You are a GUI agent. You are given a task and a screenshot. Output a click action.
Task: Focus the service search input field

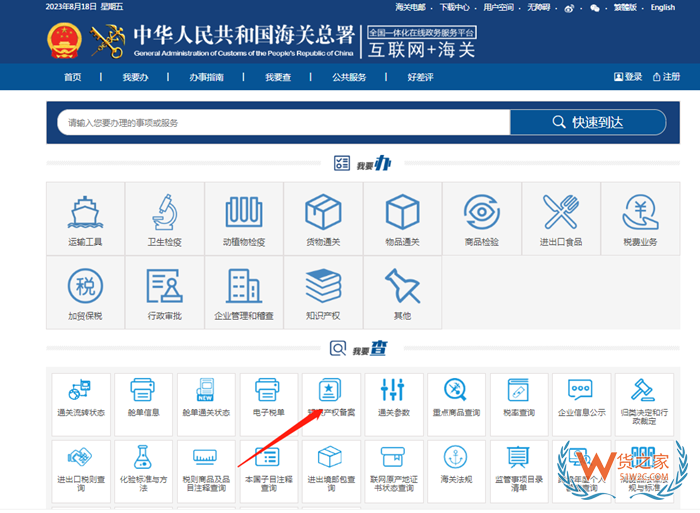click(283, 122)
